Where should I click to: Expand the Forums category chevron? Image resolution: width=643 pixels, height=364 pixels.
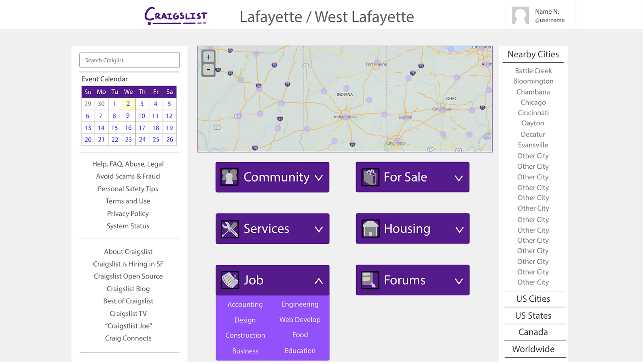click(x=459, y=281)
